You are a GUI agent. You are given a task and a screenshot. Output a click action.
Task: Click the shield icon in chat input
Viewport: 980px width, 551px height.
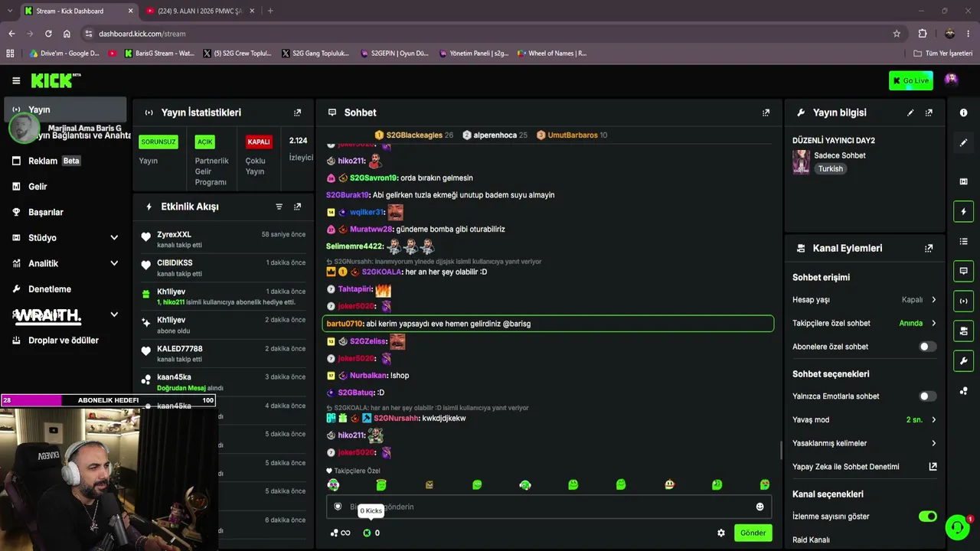click(x=338, y=507)
